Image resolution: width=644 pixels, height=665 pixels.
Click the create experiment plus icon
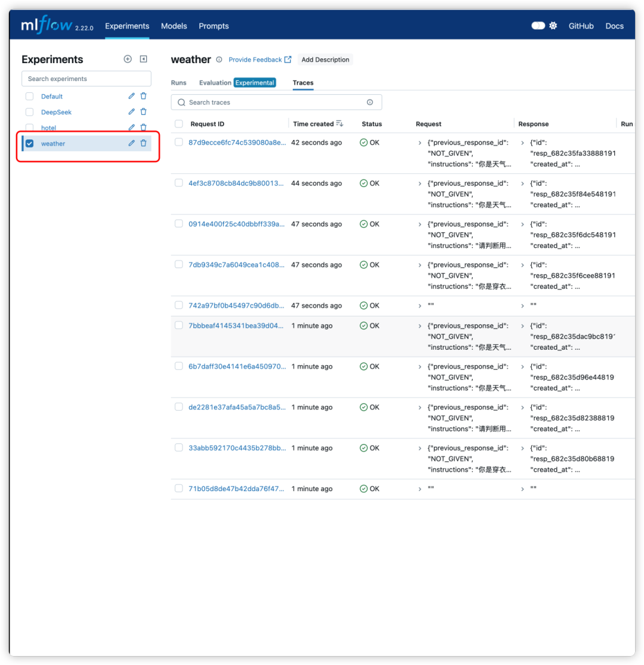coord(128,59)
